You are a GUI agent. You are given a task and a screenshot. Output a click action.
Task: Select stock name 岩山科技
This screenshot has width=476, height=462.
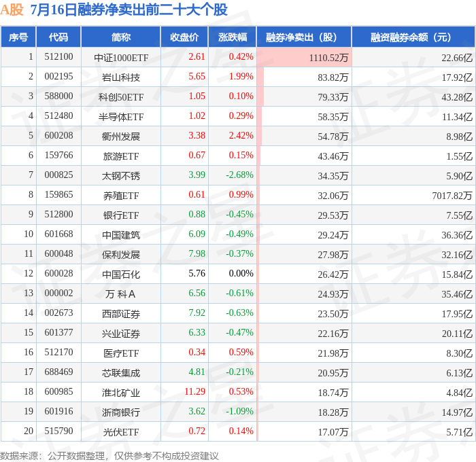121,77
